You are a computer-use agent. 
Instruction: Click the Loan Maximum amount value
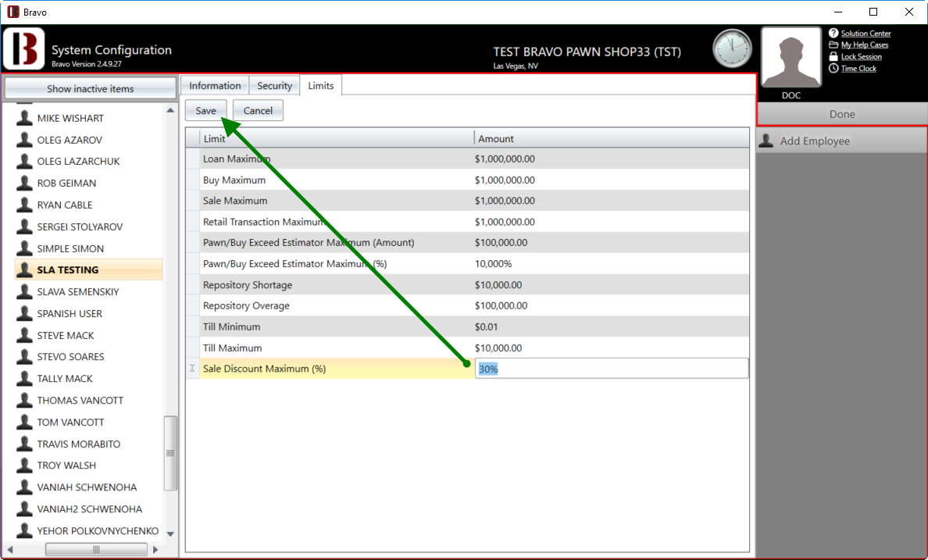[x=505, y=159]
